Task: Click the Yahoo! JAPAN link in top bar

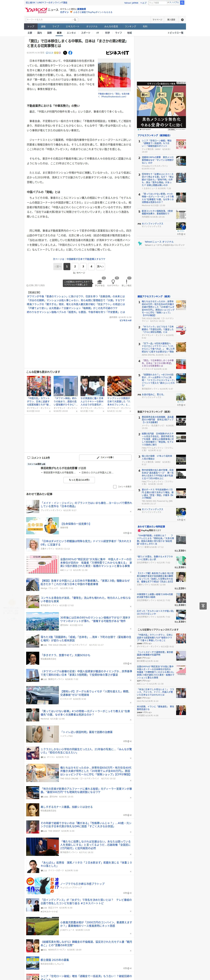Action: point(131,3)
